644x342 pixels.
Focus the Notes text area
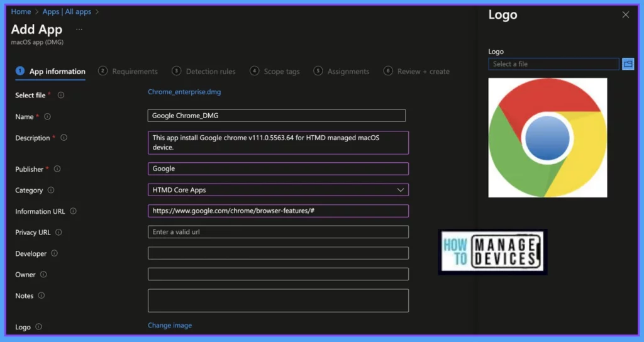click(x=278, y=301)
